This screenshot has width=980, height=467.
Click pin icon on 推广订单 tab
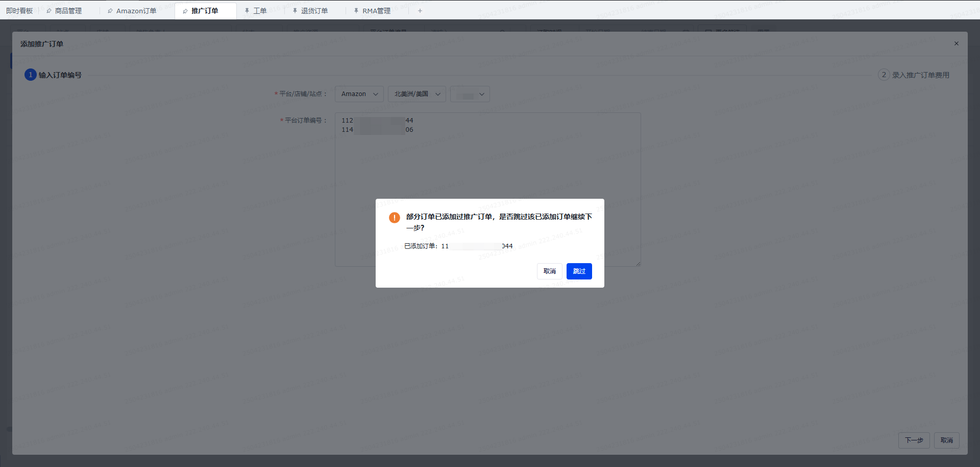(x=185, y=11)
